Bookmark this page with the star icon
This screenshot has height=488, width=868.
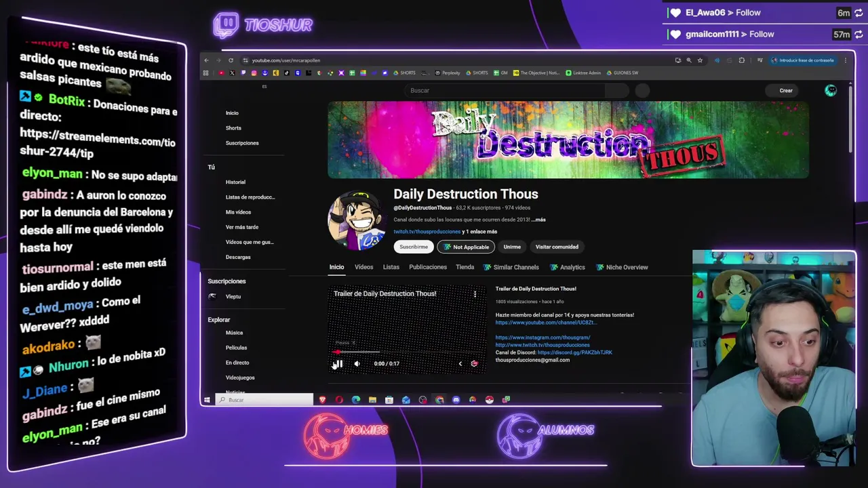coord(700,60)
